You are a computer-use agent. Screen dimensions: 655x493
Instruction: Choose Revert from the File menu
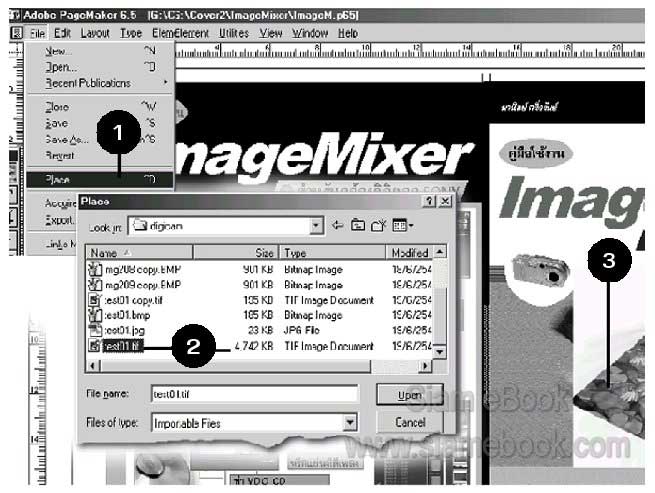(x=100, y=156)
